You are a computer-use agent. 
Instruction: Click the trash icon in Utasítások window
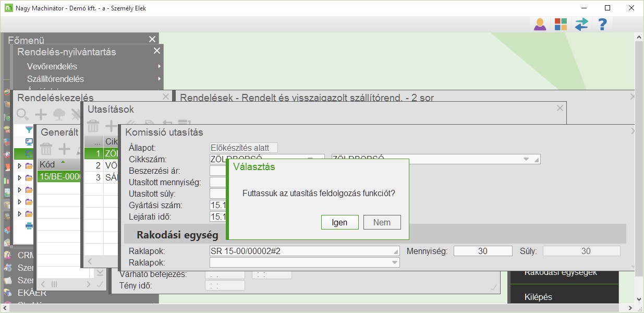(x=93, y=126)
